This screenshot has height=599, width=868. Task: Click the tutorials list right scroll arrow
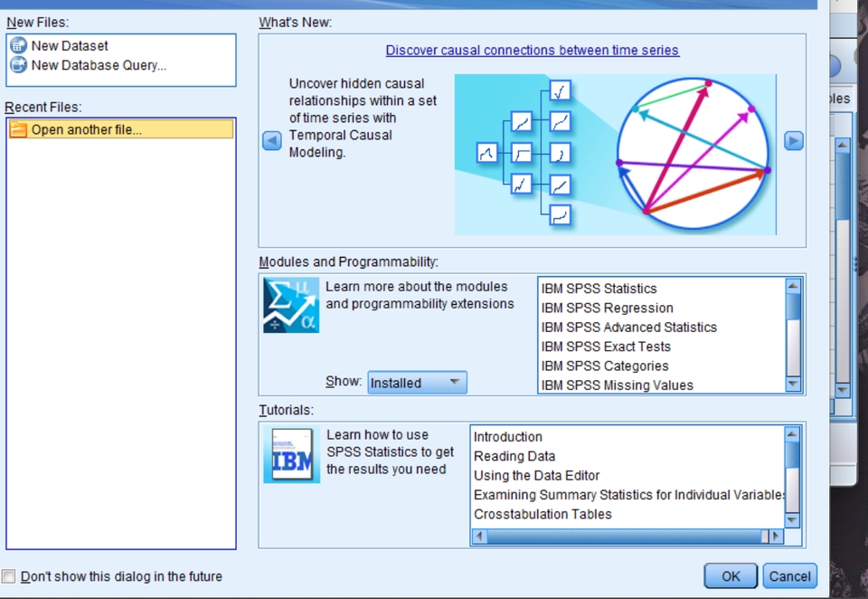point(776,536)
